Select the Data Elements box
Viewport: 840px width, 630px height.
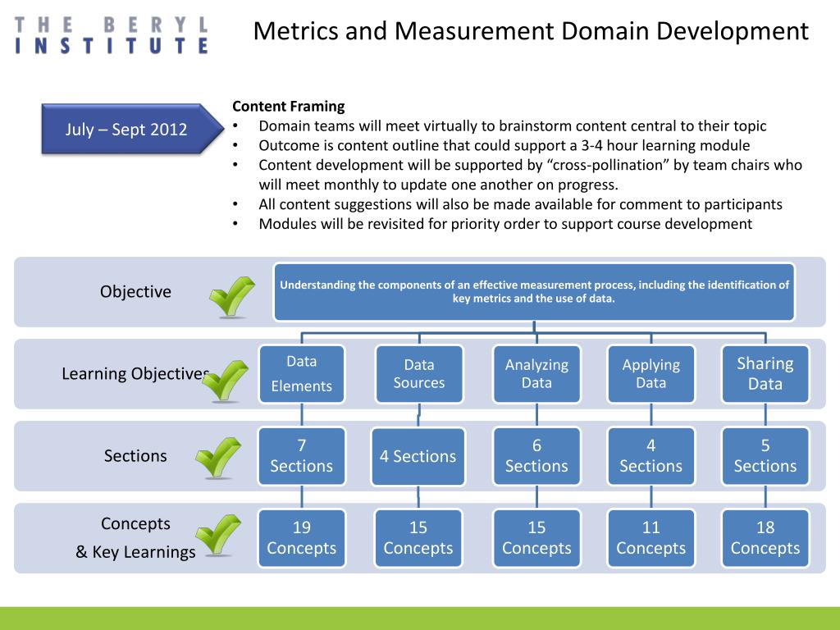(x=302, y=374)
